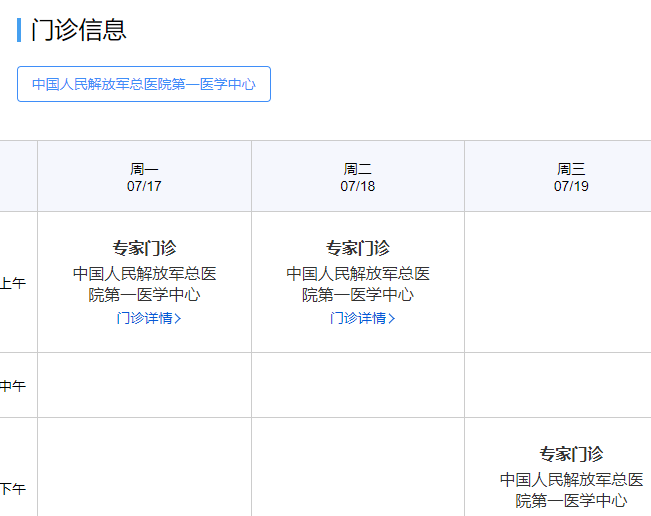
Task: Click the chevron arrow after Monday's 门诊详情
Action: coord(178,319)
